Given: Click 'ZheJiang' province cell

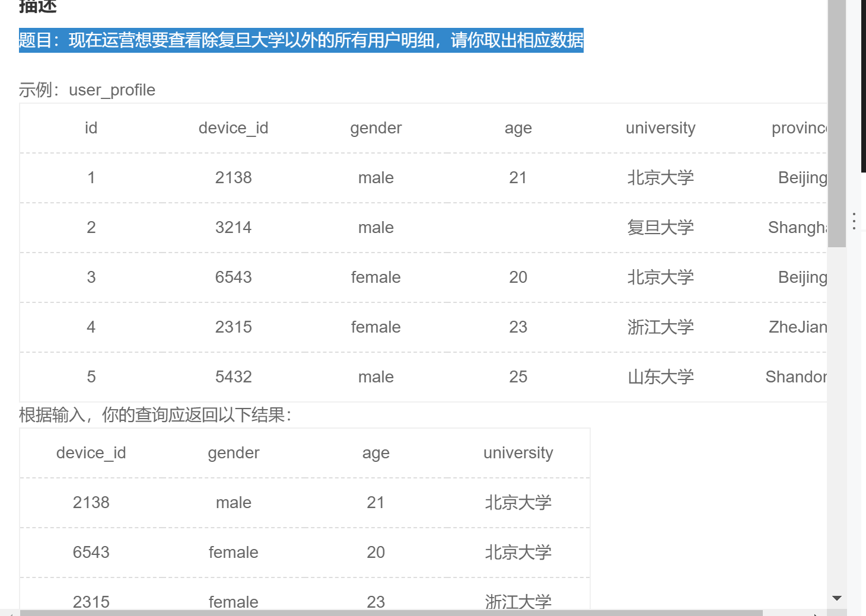Looking at the screenshot, I should pos(798,327).
